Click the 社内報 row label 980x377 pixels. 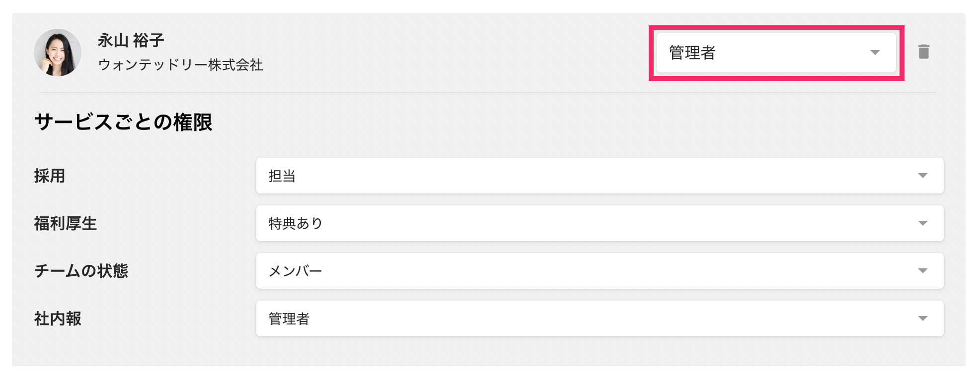point(58,318)
